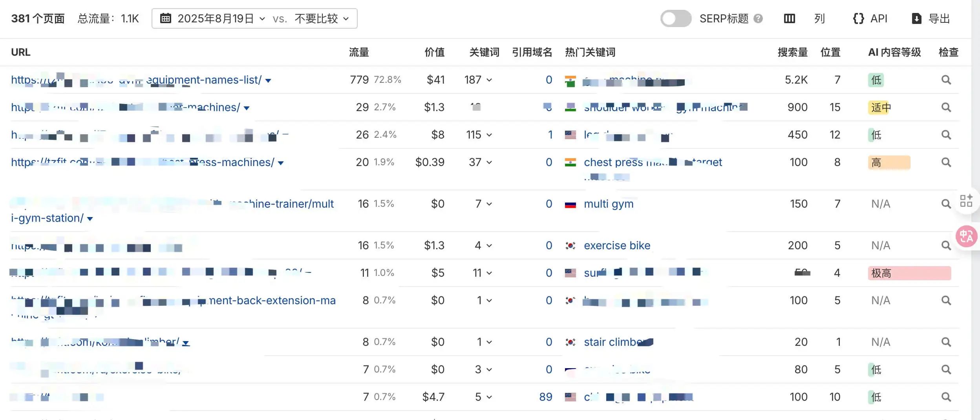Sort the table by the 流量 column header
This screenshot has width=980, height=420.
(358, 52)
